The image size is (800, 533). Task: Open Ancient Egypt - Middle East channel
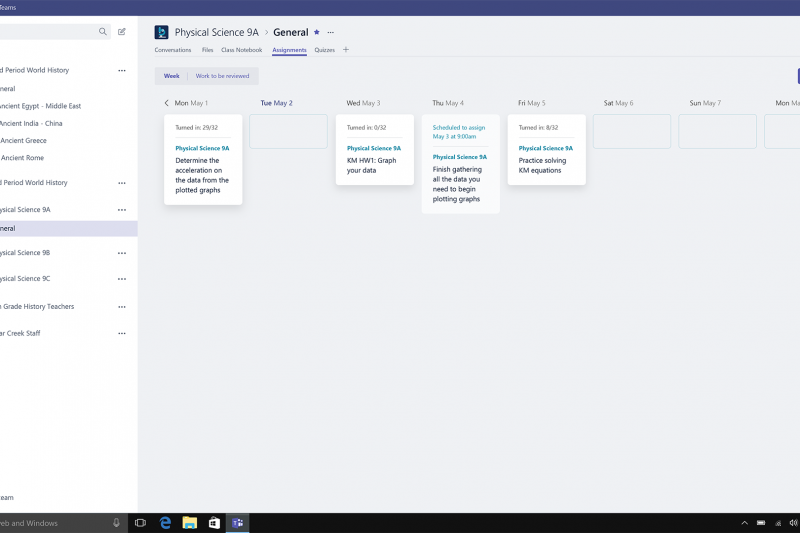point(41,106)
